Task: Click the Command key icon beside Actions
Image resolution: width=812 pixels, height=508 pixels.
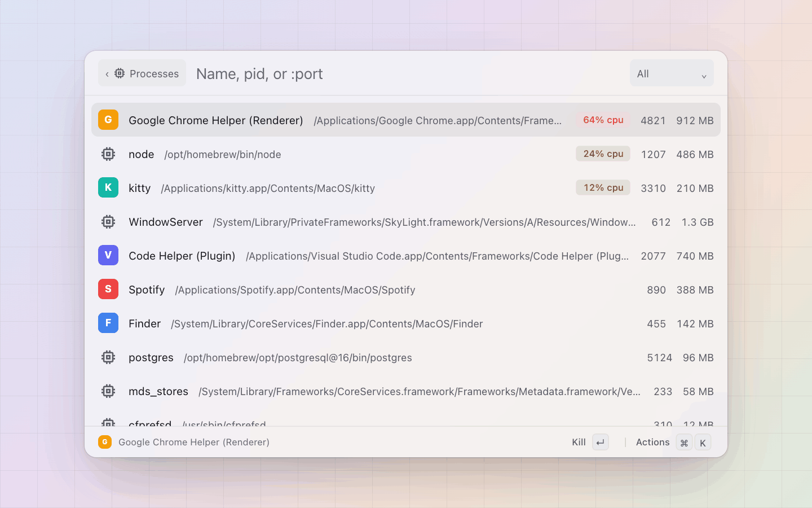Action: pos(684,443)
